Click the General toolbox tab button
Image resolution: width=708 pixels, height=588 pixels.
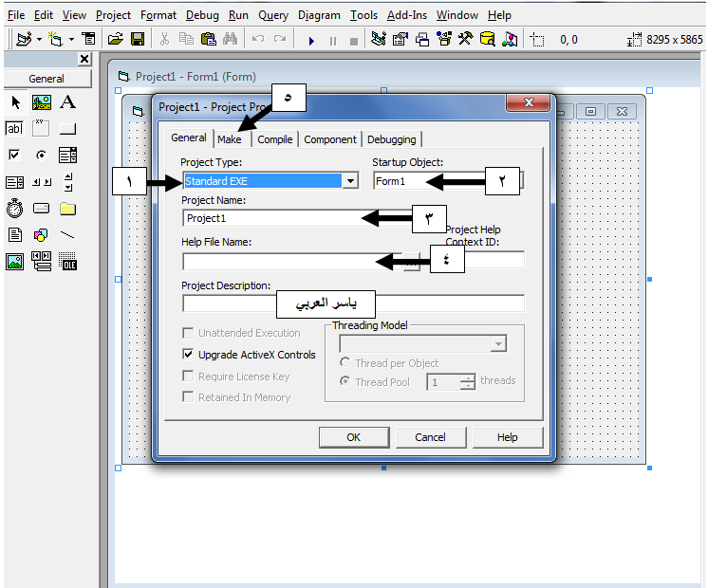click(x=47, y=79)
